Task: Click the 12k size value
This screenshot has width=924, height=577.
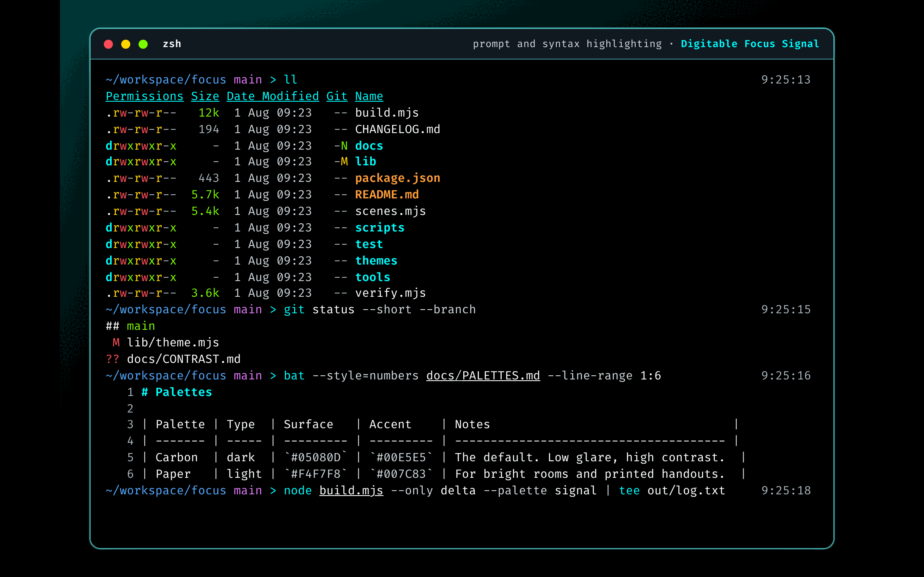Action: coord(209,113)
